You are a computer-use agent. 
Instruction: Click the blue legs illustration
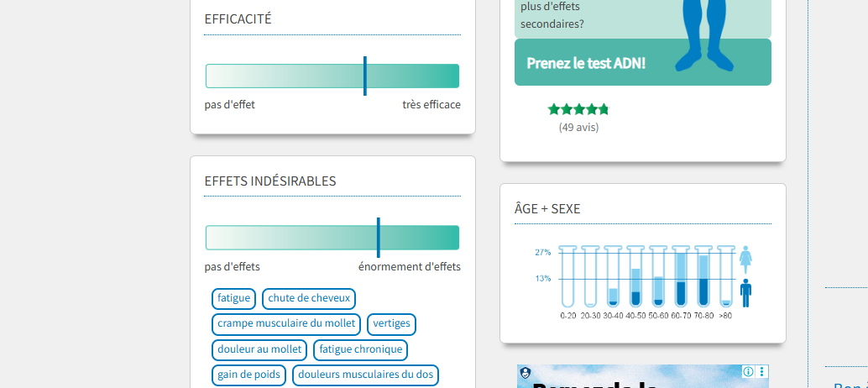click(x=704, y=35)
